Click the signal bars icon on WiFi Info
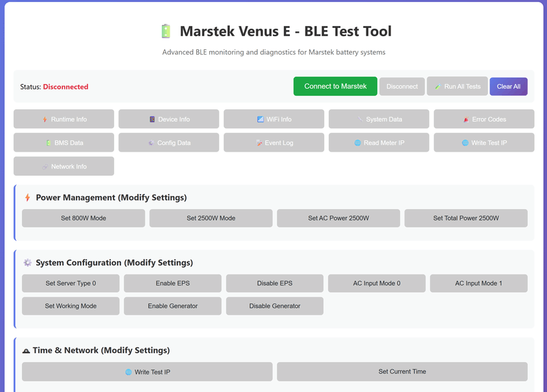Viewport: 547px width, 392px height. pyautogui.click(x=261, y=119)
